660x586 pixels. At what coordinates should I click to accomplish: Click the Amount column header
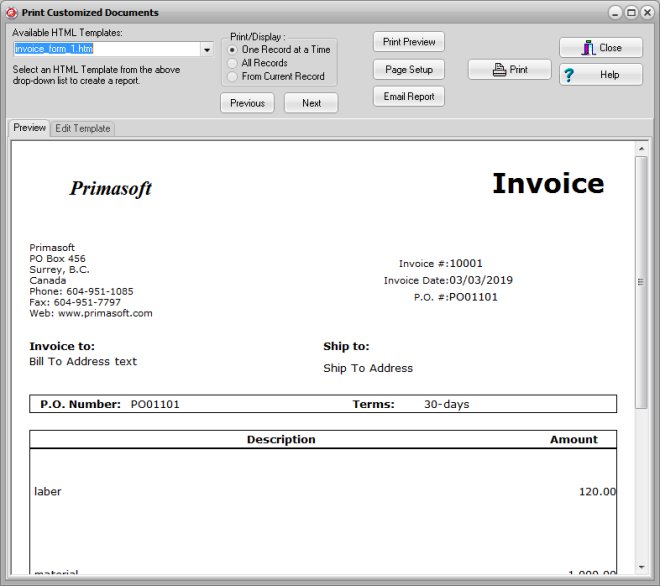[574, 439]
